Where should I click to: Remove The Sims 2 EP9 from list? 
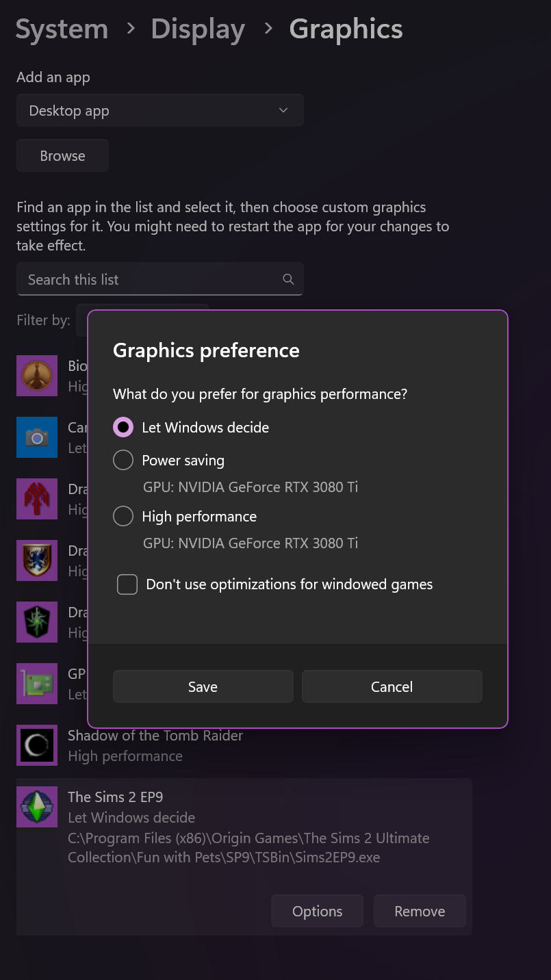point(419,912)
